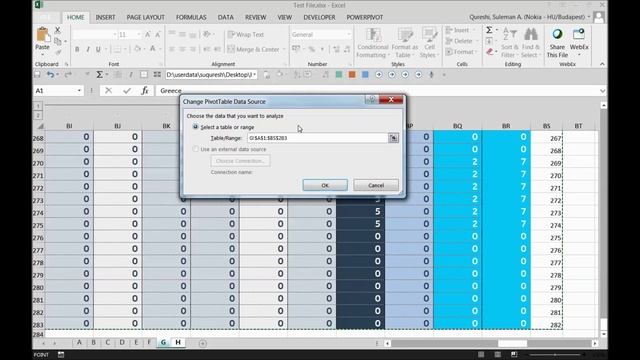Click the Enter checkmark in formula bar
The image size is (640, 360).
(127, 91)
